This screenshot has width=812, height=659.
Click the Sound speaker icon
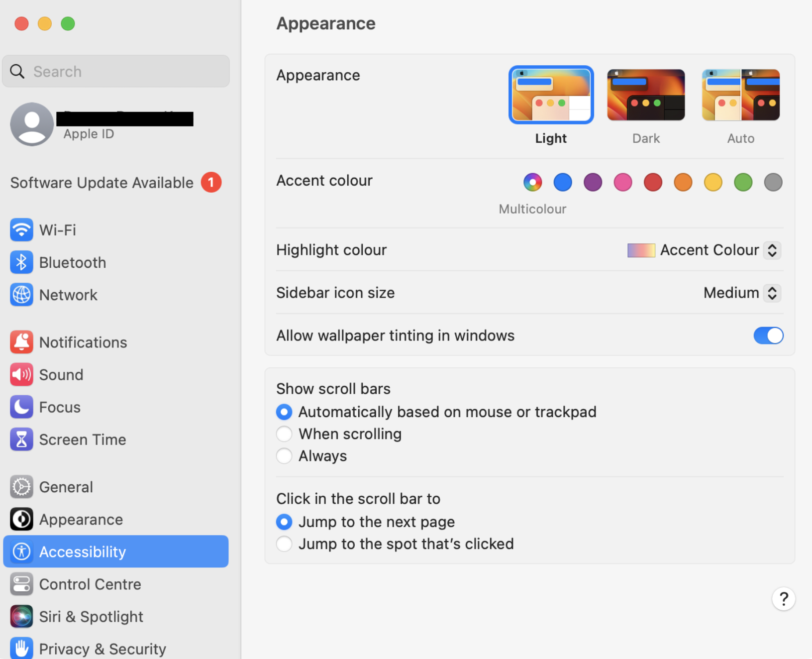coord(21,374)
